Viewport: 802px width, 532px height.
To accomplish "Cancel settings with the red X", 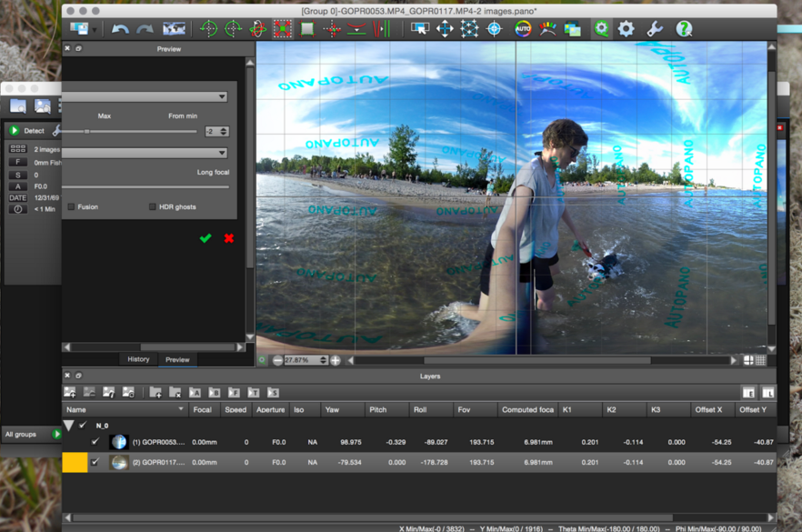I will pos(228,238).
